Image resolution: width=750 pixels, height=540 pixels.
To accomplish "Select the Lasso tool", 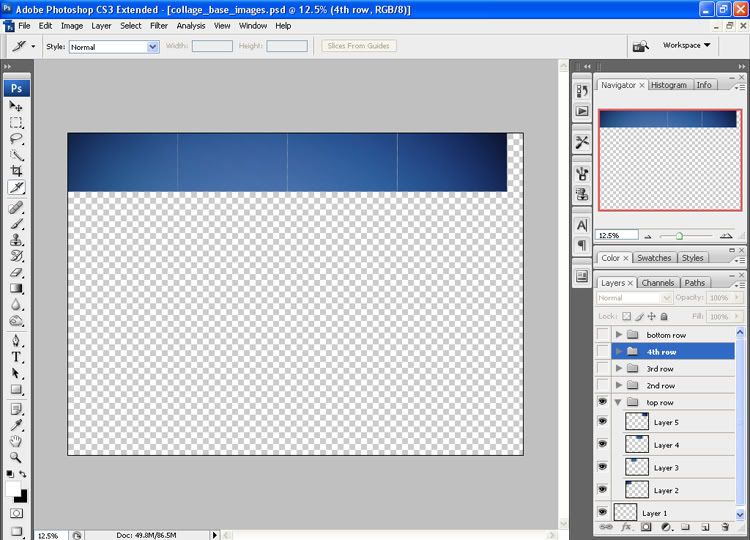I will point(16,139).
